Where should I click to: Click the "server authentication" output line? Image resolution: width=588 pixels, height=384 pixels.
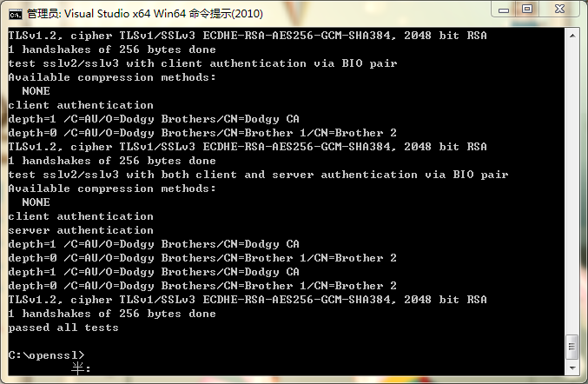click(x=81, y=230)
